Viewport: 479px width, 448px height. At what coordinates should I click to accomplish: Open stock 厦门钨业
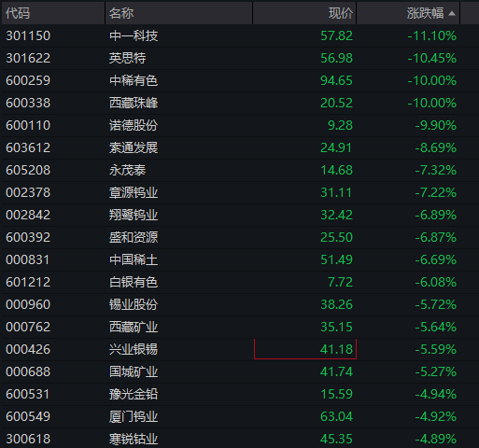pyautogui.click(x=134, y=416)
